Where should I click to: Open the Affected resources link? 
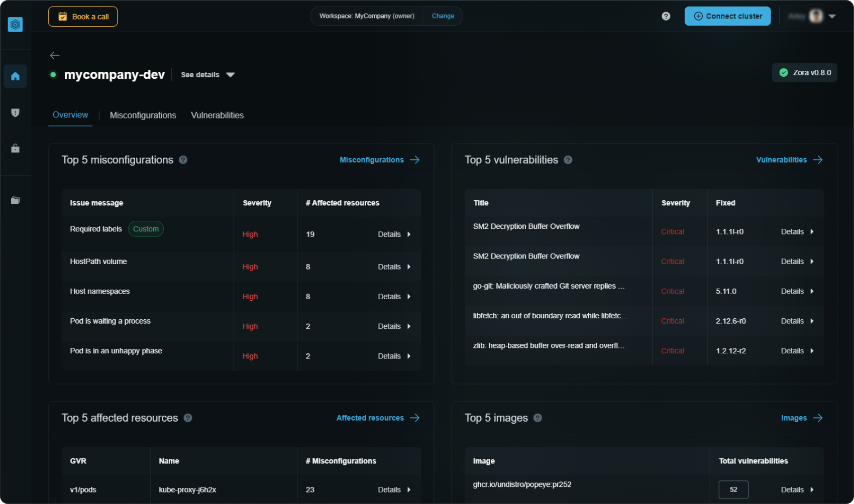377,418
